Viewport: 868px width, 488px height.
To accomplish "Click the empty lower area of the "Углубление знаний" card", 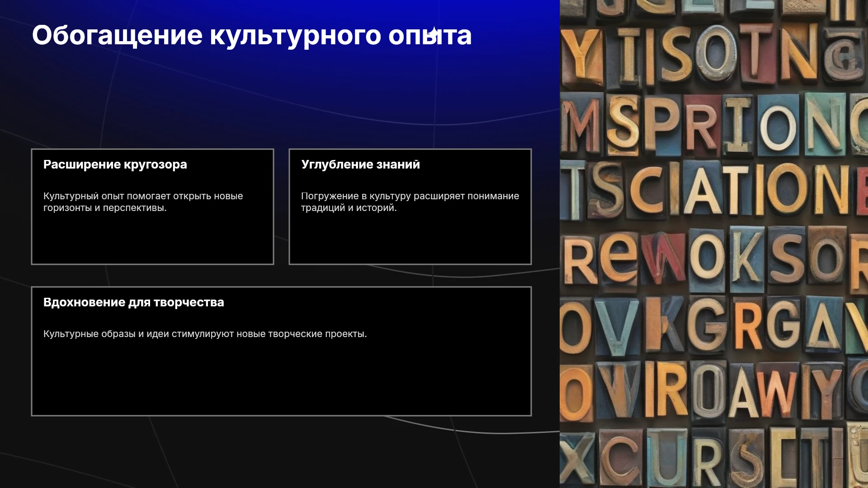I will [410, 239].
